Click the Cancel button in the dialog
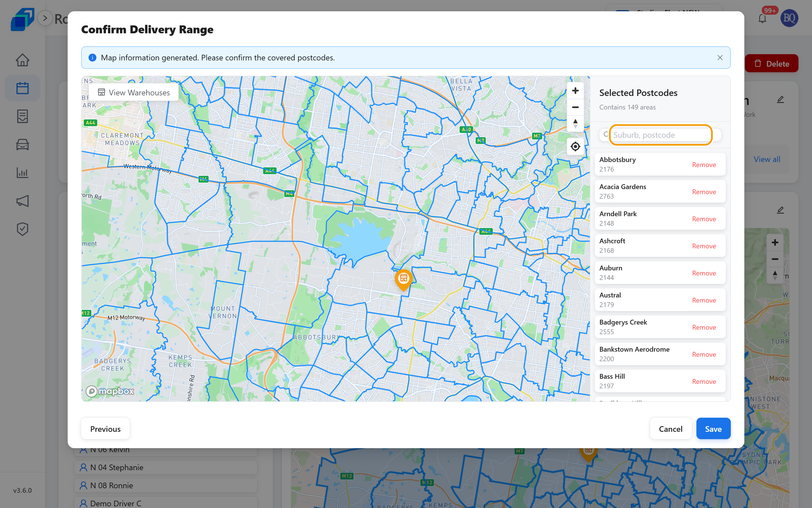The width and height of the screenshot is (812, 508). [670, 429]
